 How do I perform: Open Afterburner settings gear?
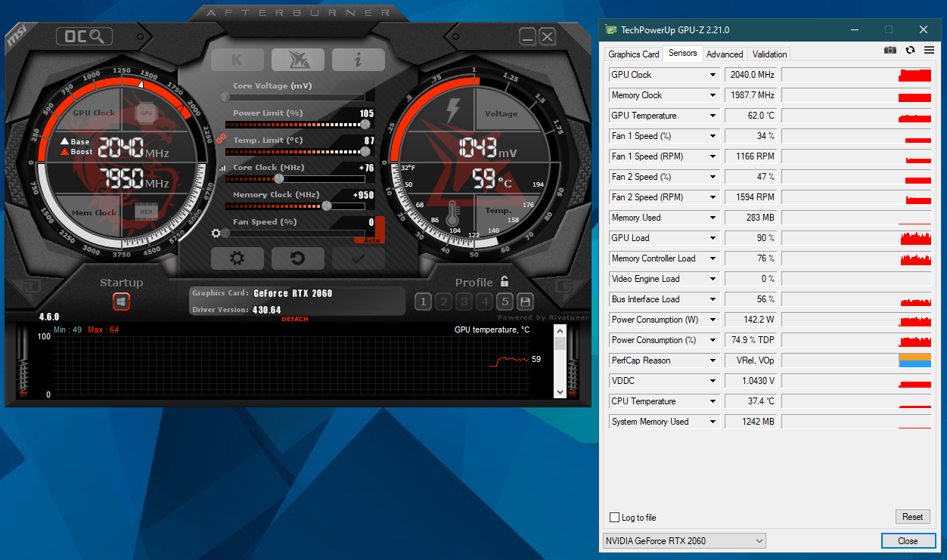238,258
